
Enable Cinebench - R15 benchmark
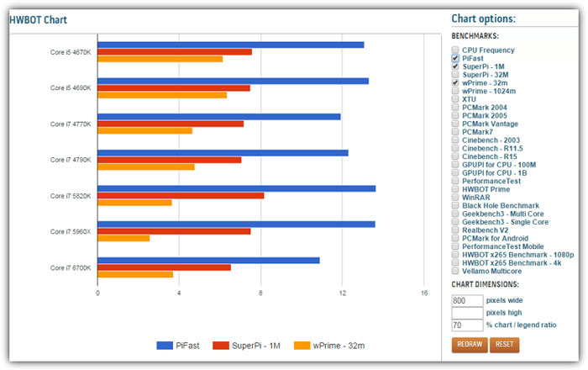[x=455, y=156]
